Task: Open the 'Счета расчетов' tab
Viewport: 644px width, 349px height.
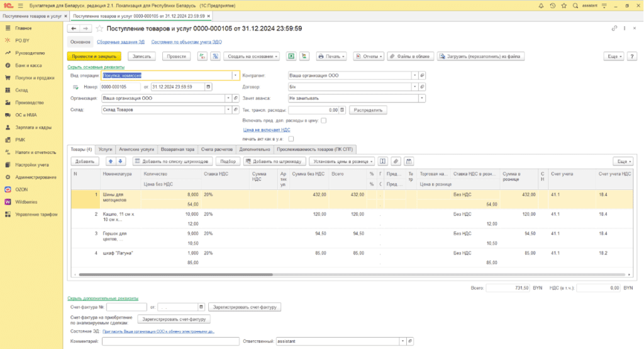Action: tap(216, 150)
